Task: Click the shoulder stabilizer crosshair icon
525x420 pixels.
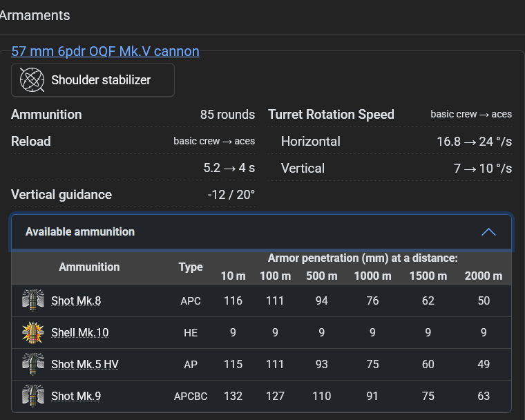Action: coord(32,80)
